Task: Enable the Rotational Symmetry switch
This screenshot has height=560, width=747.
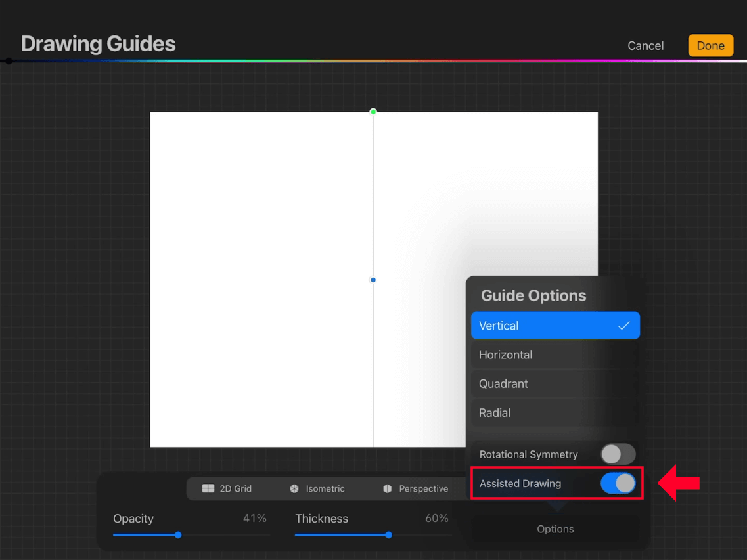Action: click(618, 454)
